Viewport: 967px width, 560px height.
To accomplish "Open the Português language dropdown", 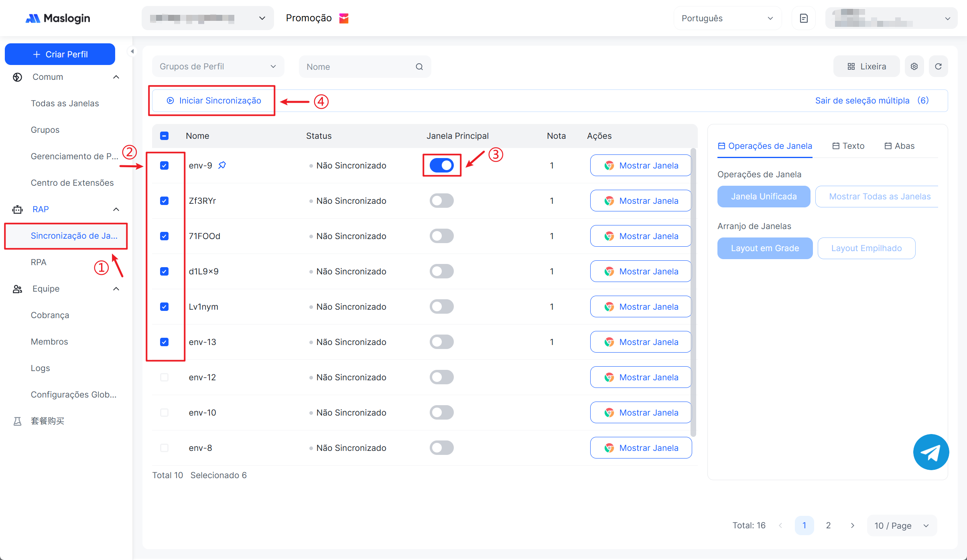I will point(727,18).
